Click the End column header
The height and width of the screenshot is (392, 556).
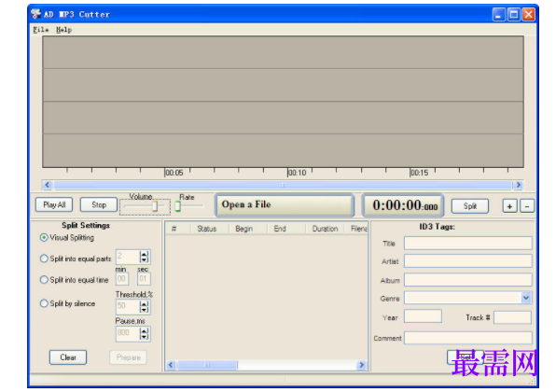pos(286,229)
